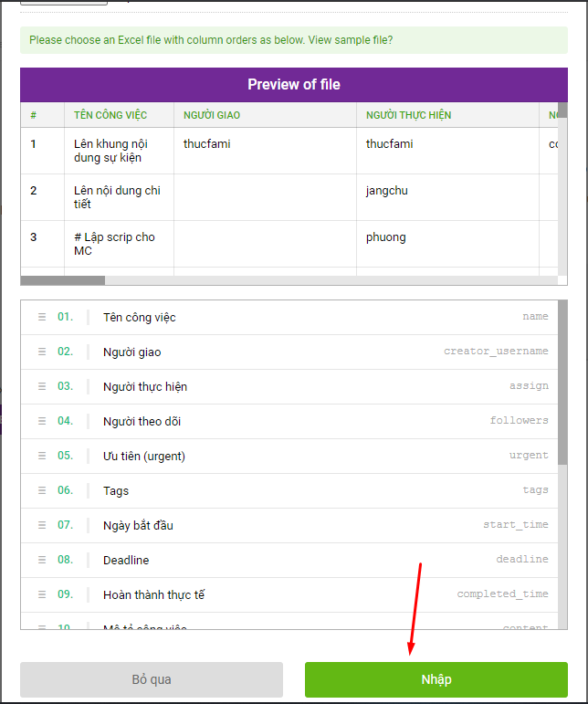Select the Ngày bắt đầu field label

coord(138,525)
